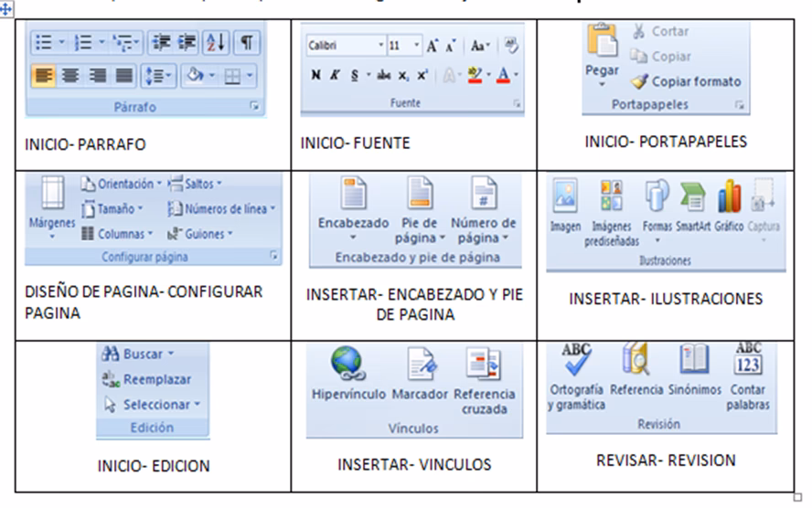The width and height of the screenshot is (812, 508).
Task: Click the Pegar (paste) clipboard icon
Action: click(601, 44)
